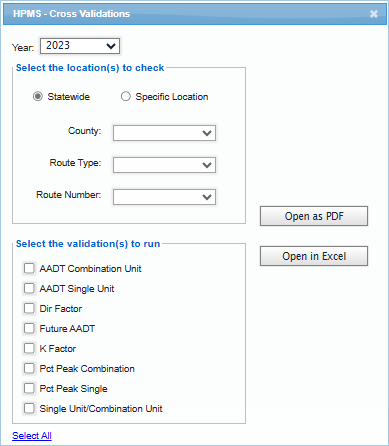
Task: Open the Year dropdown showing 2023
Action: click(80, 46)
